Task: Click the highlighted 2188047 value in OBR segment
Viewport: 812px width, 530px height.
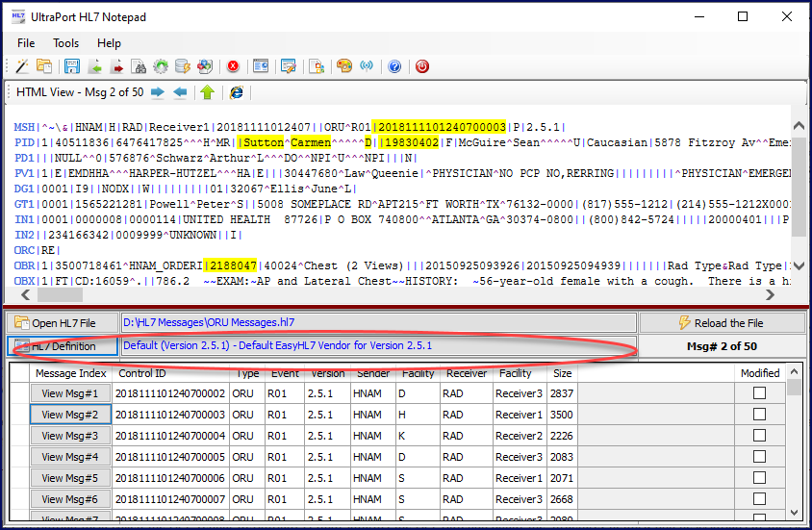Action: tap(233, 265)
